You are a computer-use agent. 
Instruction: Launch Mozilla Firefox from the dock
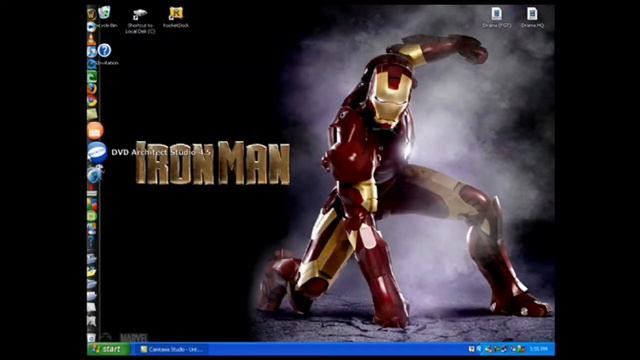(x=92, y=88)
